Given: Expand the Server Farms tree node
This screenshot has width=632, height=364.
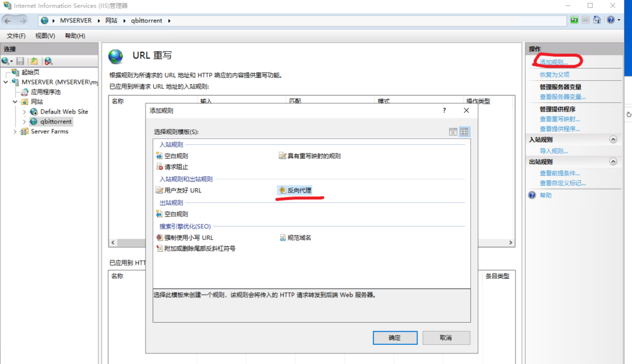Looking at the screenshot, I should pyautogui.click(x=15, y=131).
